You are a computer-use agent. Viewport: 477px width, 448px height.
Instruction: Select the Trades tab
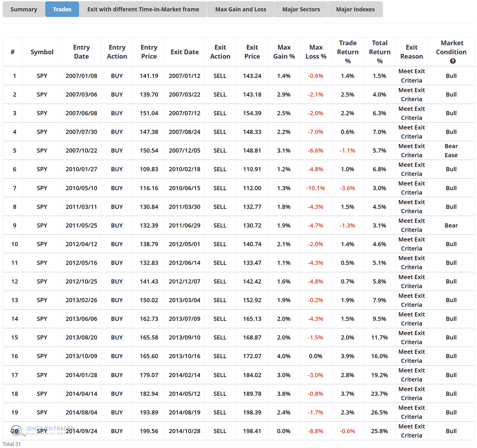[62, 9]
